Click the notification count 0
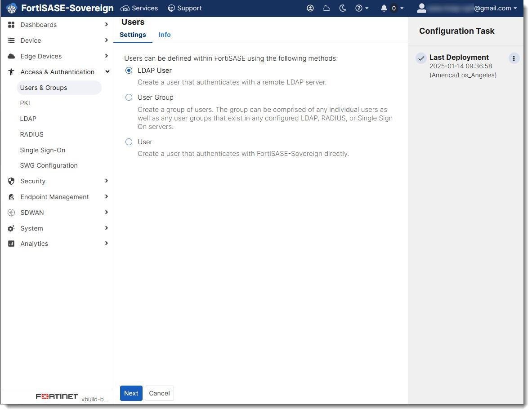The image size is (532, 413). pyautogui.click(x=394, y=8)
